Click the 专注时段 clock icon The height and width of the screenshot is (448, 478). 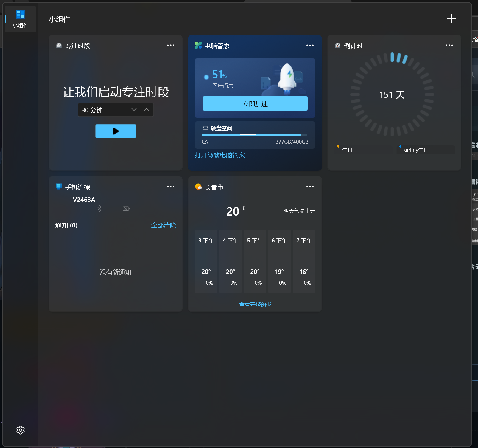click(x=59, y=45)
